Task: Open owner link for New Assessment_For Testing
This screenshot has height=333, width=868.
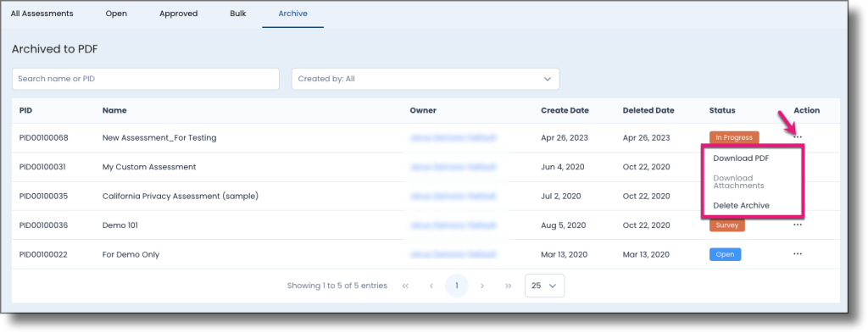Action: coord(453,138)
